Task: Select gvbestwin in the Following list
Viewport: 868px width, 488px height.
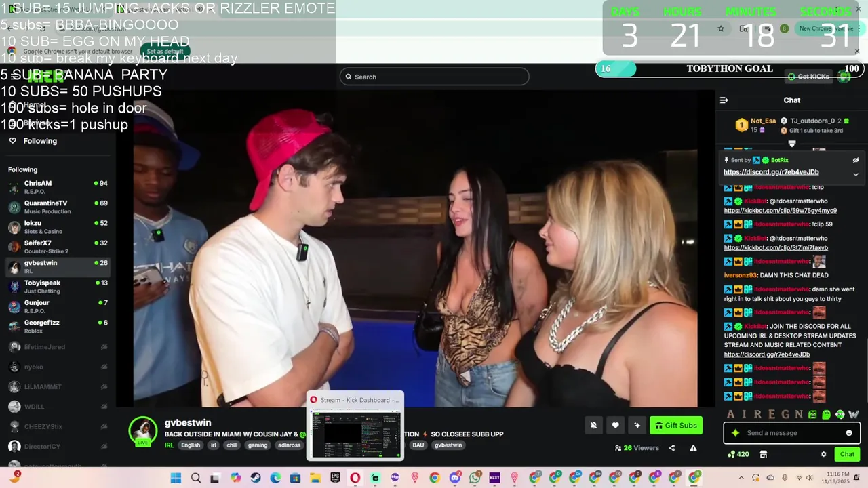Action: point(58,266)
